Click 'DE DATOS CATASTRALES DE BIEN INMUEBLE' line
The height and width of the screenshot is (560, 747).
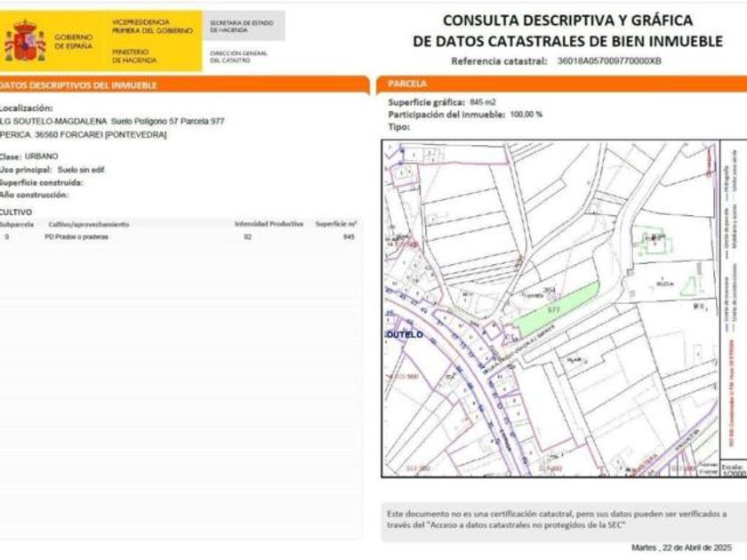[x=568, y=42]
